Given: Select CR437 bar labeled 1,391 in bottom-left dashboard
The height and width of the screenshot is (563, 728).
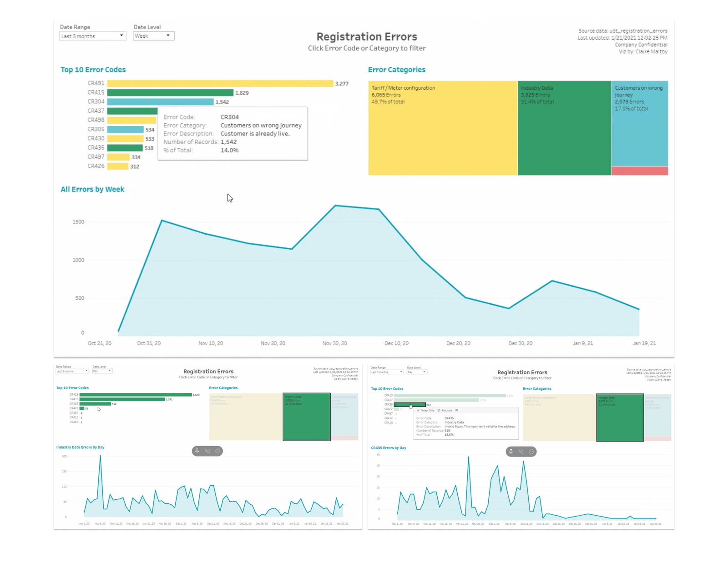Looking at the screenshot, I should (122, 399).
